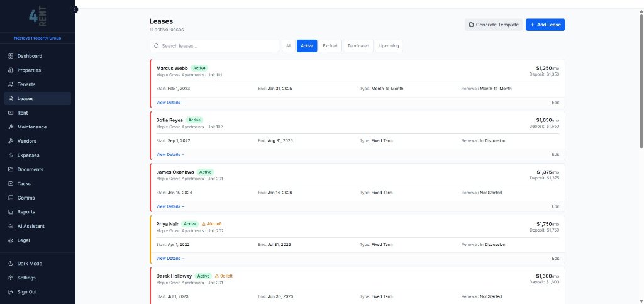644x304 pixels.
Task: Click the Settings gear icon
Action: (x=11, y=278)
